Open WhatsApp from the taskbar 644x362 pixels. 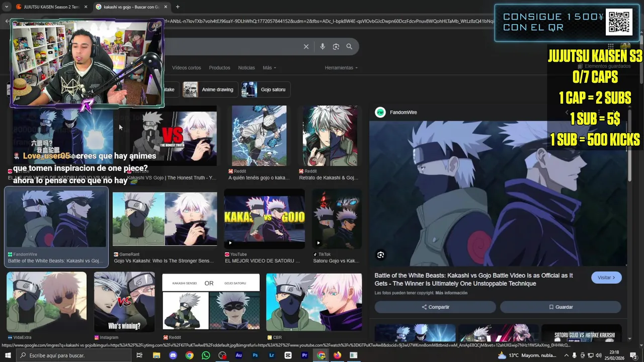pos(206,355)
